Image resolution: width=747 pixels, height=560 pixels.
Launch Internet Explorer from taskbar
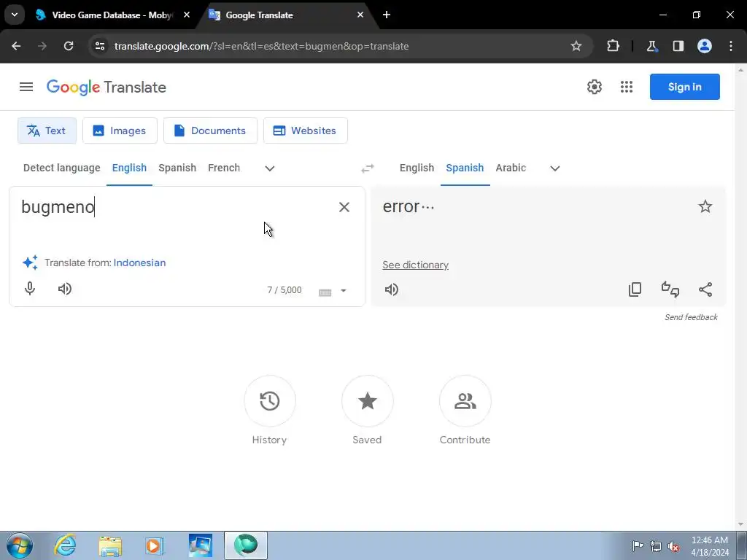(x=65, y=545)
